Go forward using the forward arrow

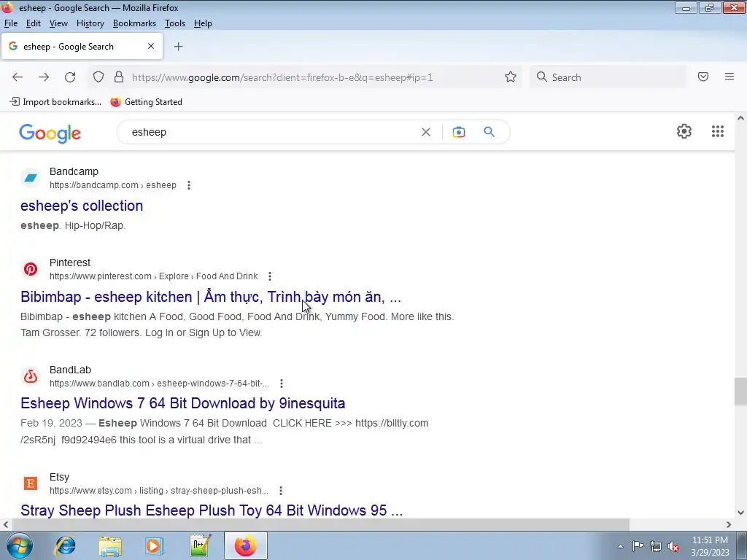click(x=44, y=77)
